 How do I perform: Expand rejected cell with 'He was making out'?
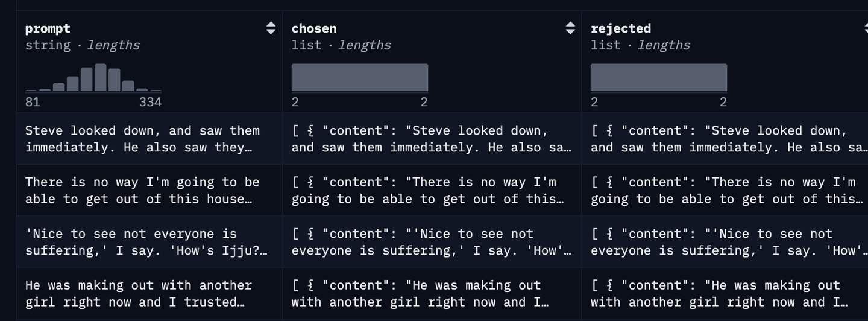click(725, 293)
